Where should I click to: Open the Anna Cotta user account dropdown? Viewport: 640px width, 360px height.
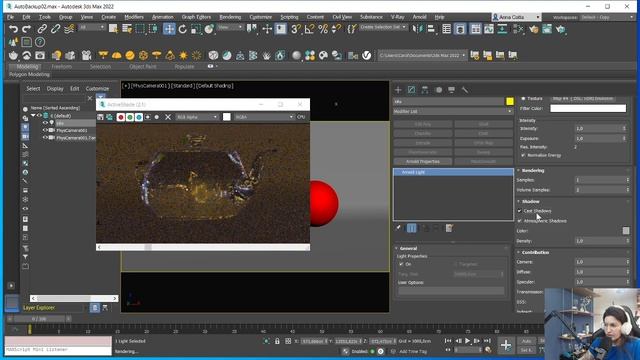pyautogui.click(x=516, y=17)
